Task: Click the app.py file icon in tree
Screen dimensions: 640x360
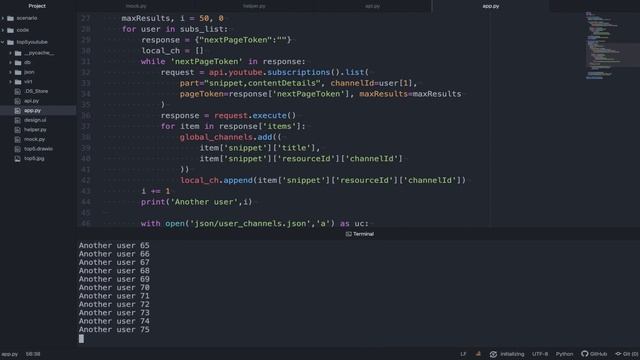Action: click(18, 111)
